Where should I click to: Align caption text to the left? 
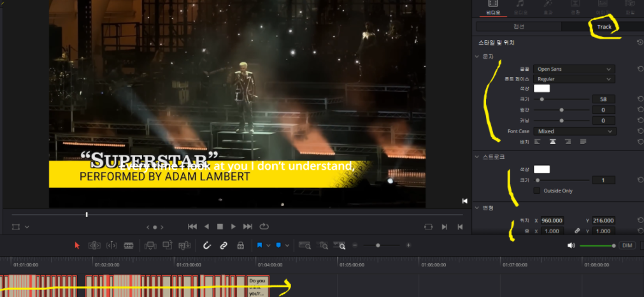[x=537, y=141]
